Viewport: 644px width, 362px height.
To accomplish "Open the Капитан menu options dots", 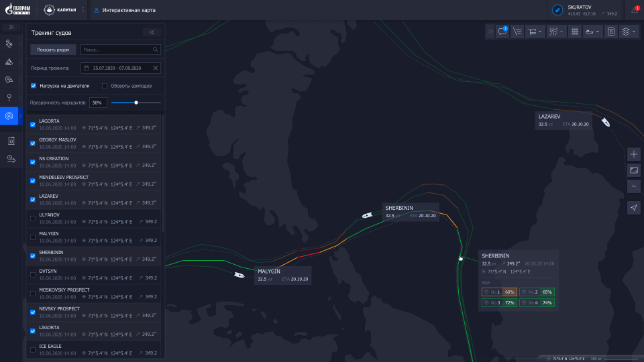I will (83, 10).
